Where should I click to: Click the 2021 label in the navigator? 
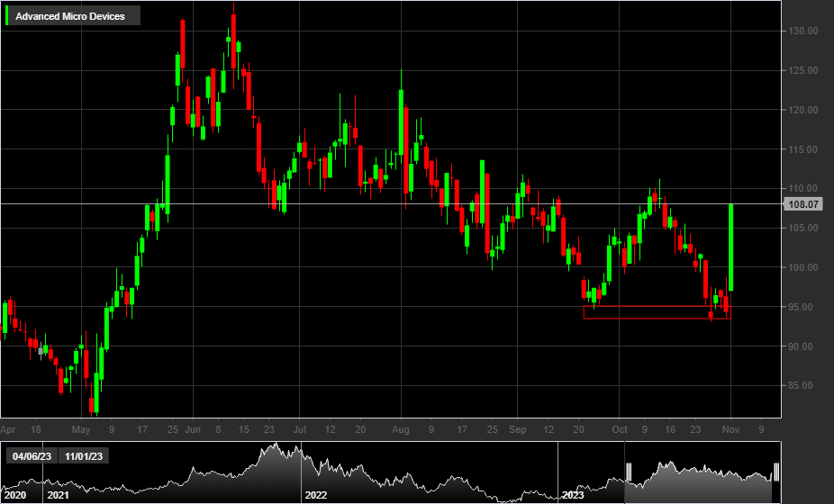pos(58,495)
